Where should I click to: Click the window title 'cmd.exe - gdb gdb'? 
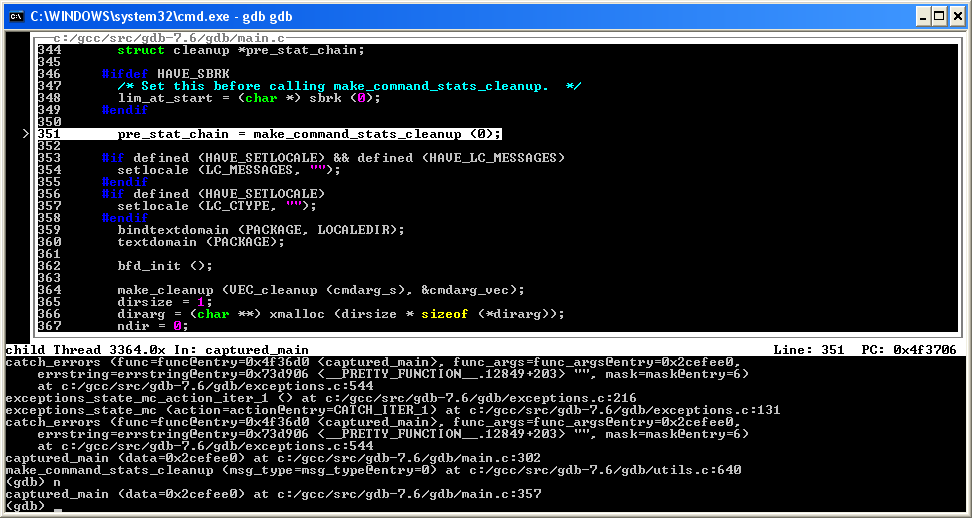point(161,17)
